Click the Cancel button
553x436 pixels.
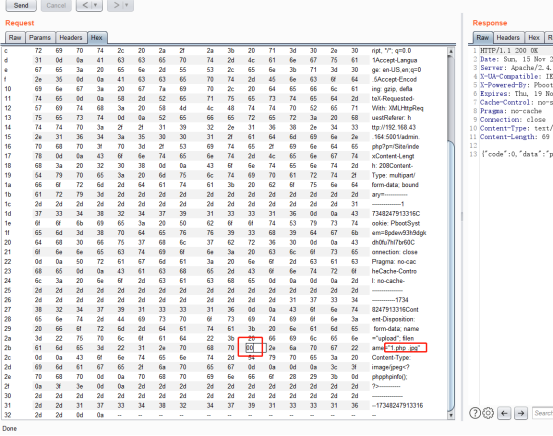(56, 5)
